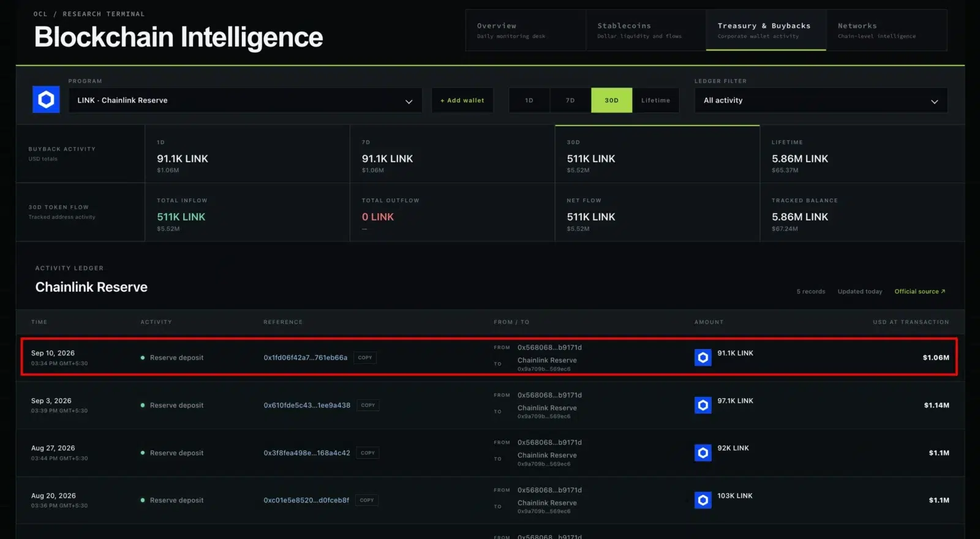This screenshot has width=980, height=539.
Task: Click the Reference column header
Action: [x=283, y=322]
